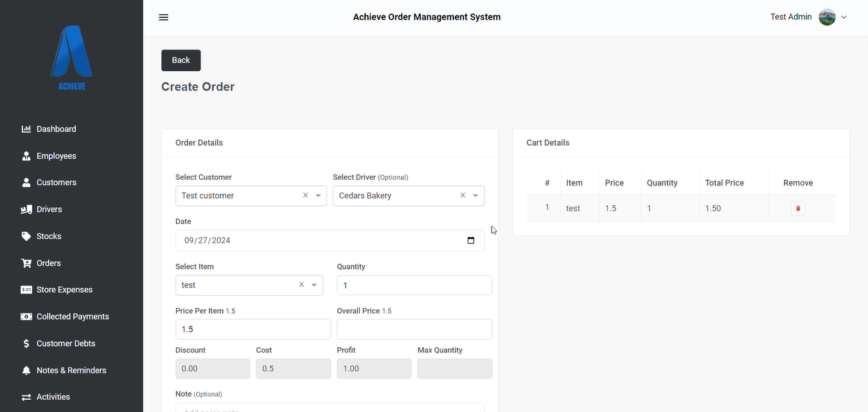
Task: Click the Date field showing 09/27/2024
Action: tap(330, 241)
